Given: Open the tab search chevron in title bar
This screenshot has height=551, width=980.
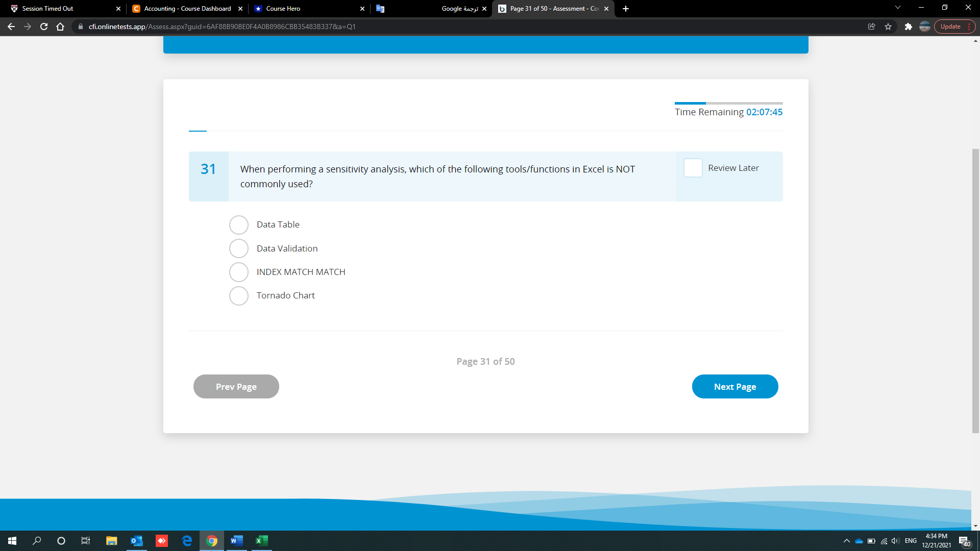Looking at the screenshot, I should [897, 7].
